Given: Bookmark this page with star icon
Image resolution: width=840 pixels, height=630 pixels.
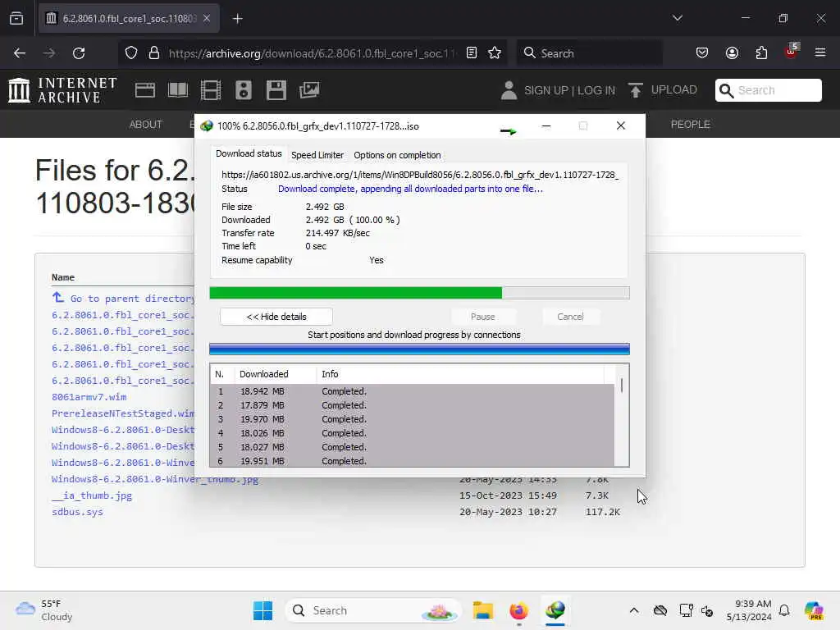Looking at the screenshot, I should click(x=495, y=53).
